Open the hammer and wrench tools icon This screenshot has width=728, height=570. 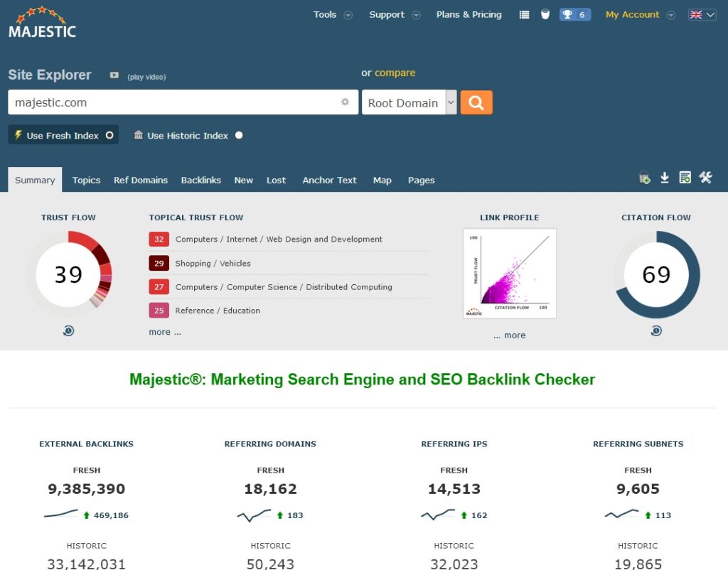706,177
